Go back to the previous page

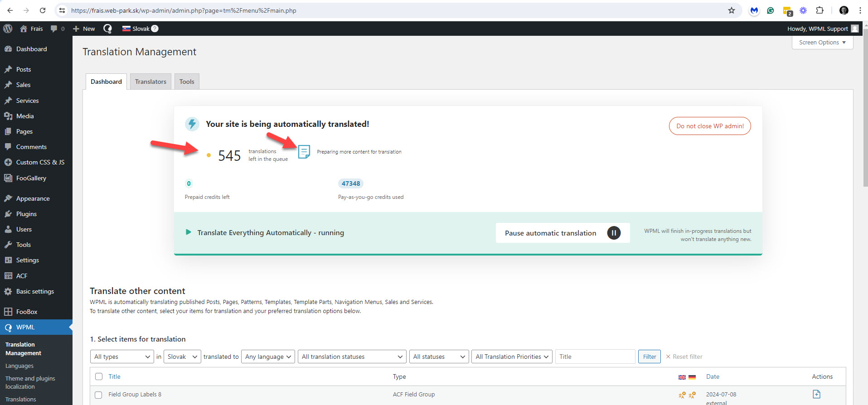(10, 10)
